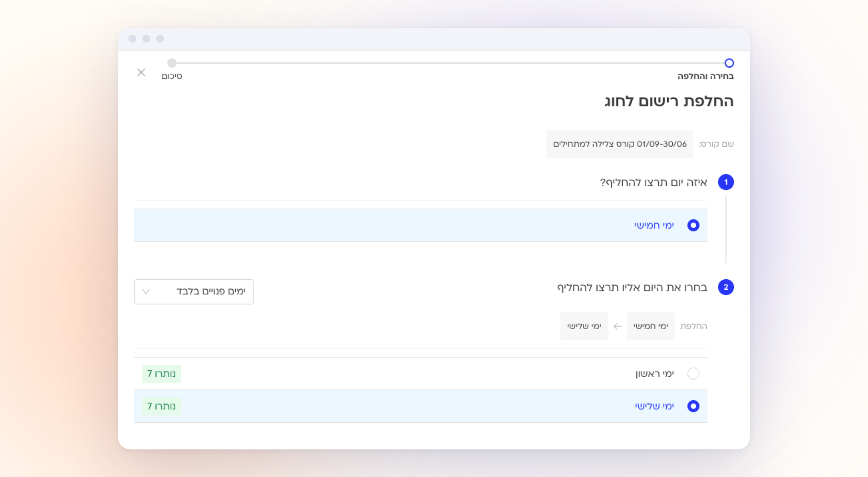This screenshot has height=477, width=868.
Task: Click the first window control dot
Action: 132,39
